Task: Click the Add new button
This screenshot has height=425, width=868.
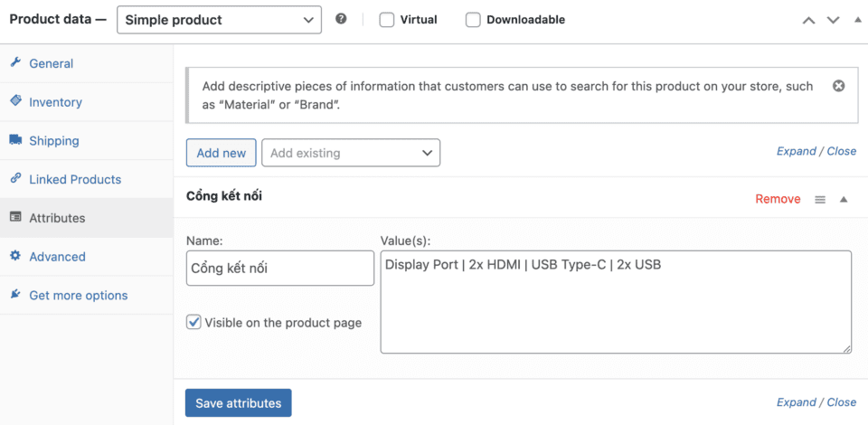Action: click(222, 153)
